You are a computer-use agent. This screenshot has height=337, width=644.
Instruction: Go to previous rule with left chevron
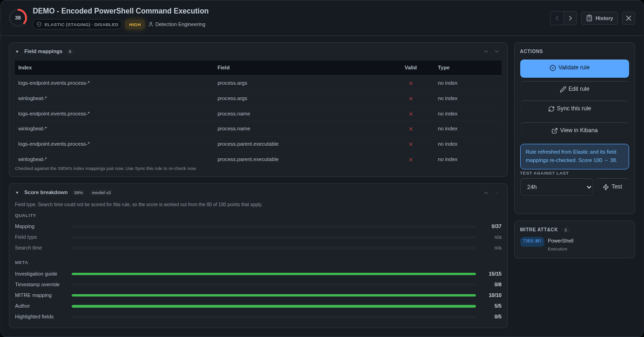557,18
